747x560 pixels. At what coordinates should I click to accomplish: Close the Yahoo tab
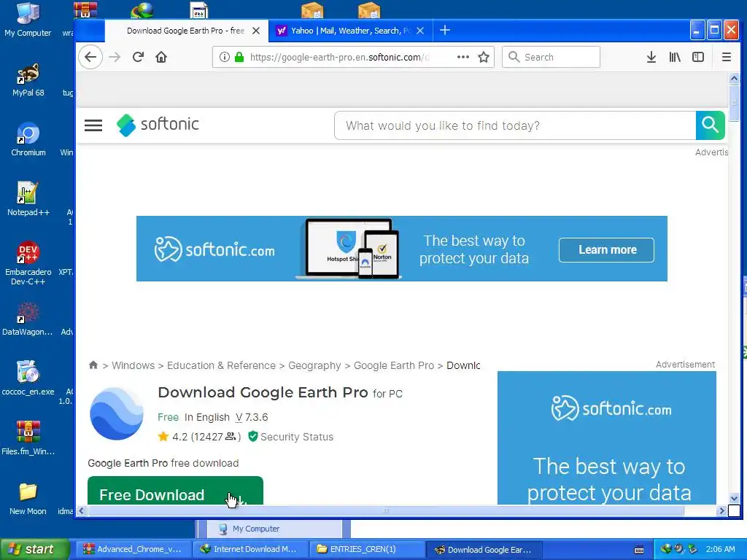(419, 31)
